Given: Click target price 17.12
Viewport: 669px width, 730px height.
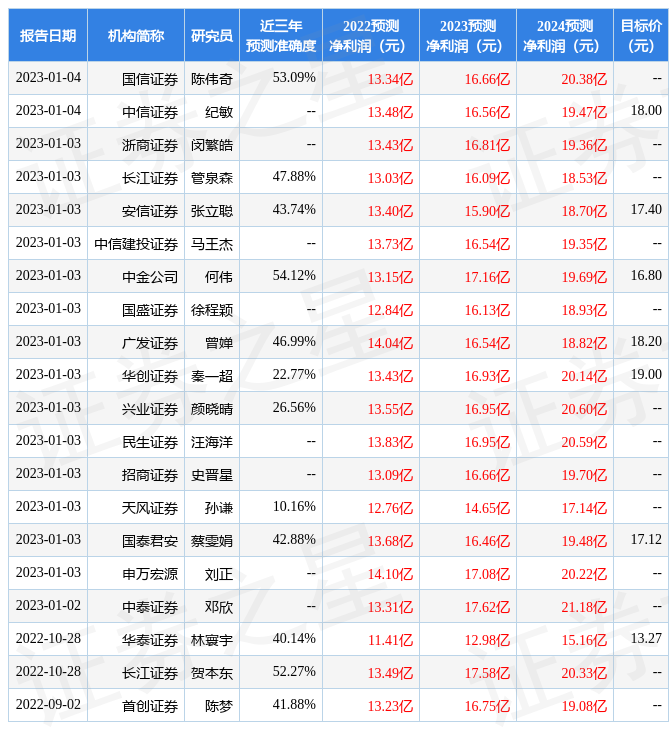Looking at the screenshot, I should [x=646, y=541].
